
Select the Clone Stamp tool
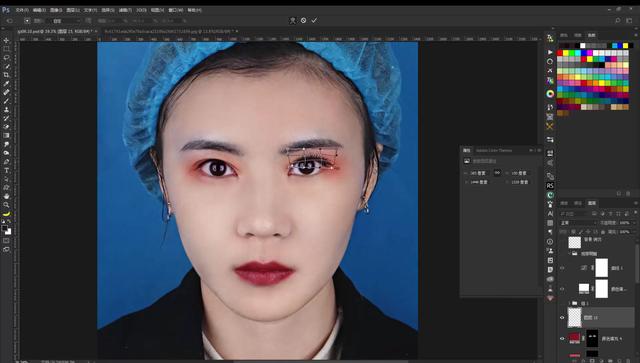[6, 109]
